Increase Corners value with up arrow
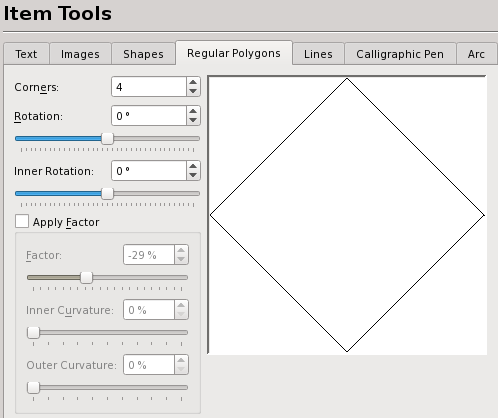This screenshot has height=418, width=498. pyautogui.click(x=193, y=82)
